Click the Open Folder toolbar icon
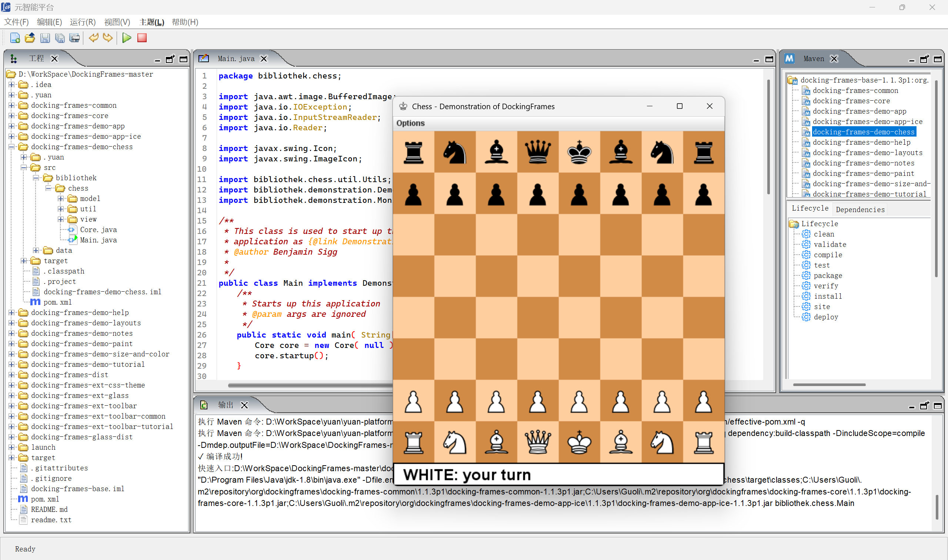948x560 pixels. 30,38
